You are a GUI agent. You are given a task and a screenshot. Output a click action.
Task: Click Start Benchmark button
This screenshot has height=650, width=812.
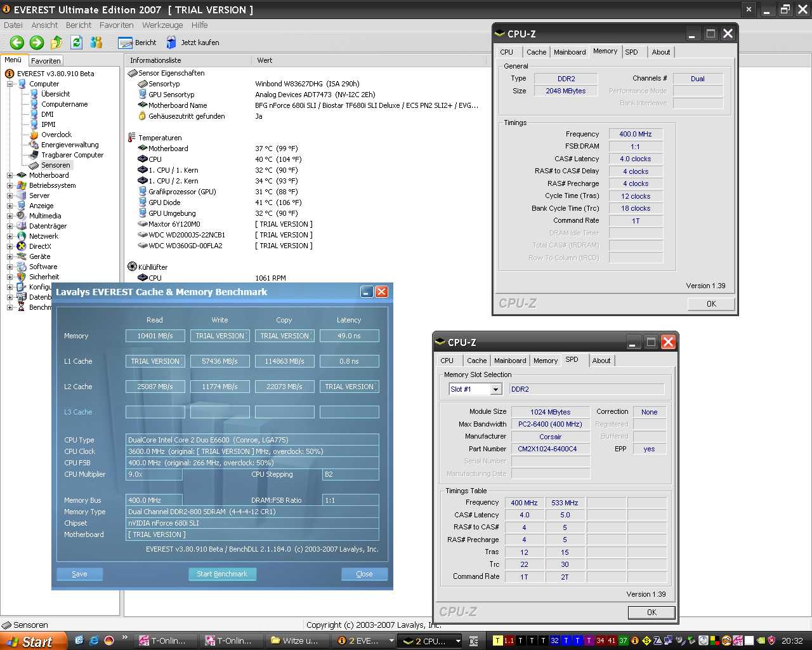(x=222, y=574)
